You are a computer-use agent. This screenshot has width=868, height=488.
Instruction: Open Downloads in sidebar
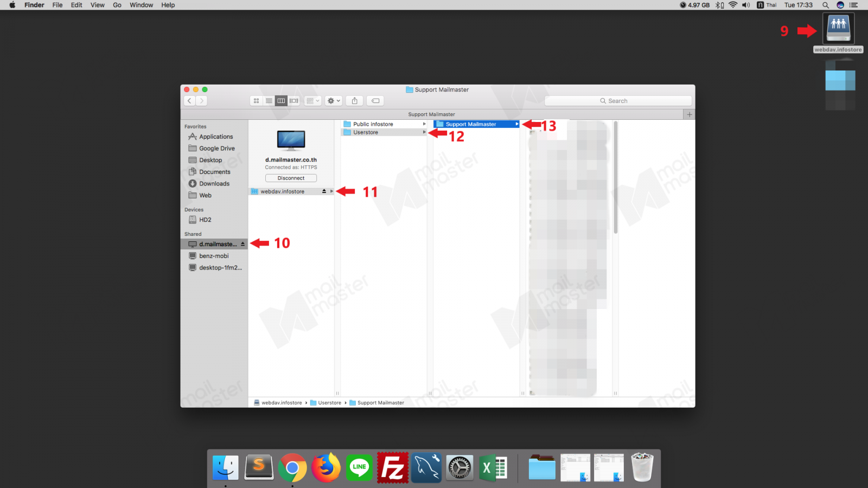pyautogui.click(x=214, y=184)
